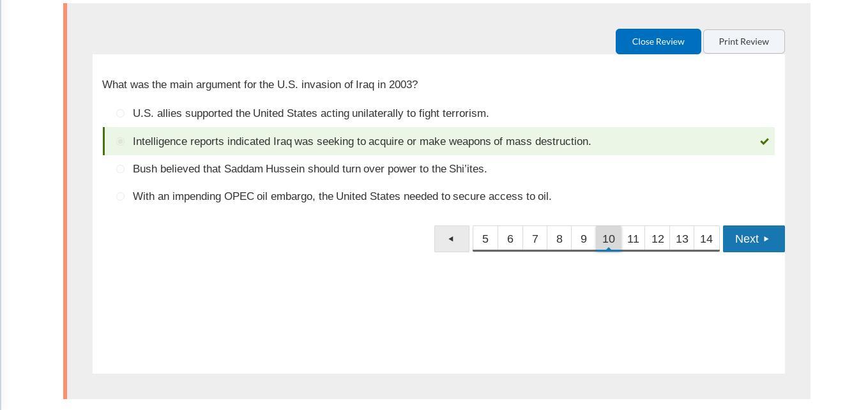
Task: Click the previous page arrow button
Action: tap(452, 239)
